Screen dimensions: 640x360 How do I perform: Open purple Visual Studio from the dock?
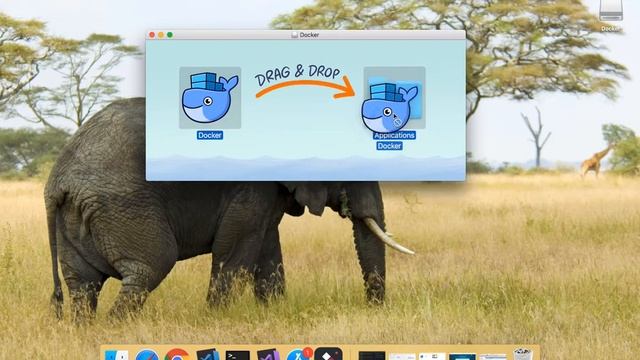pos(268,355)
